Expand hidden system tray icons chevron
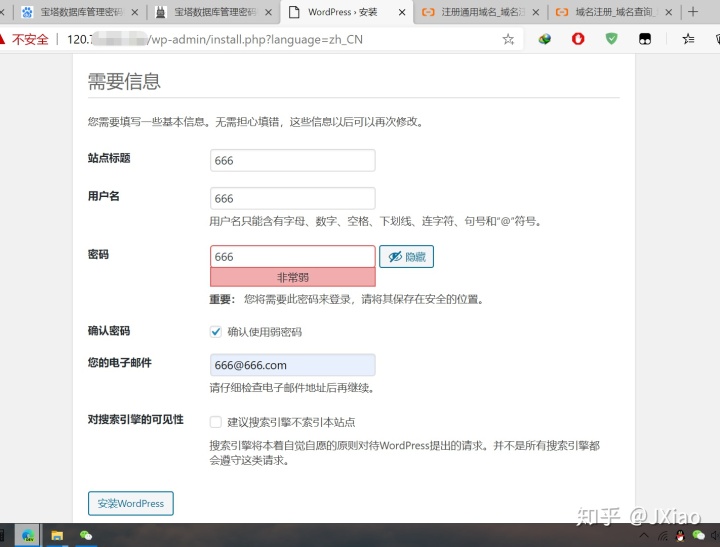720x547 pixels. click(x=644, y=535)
